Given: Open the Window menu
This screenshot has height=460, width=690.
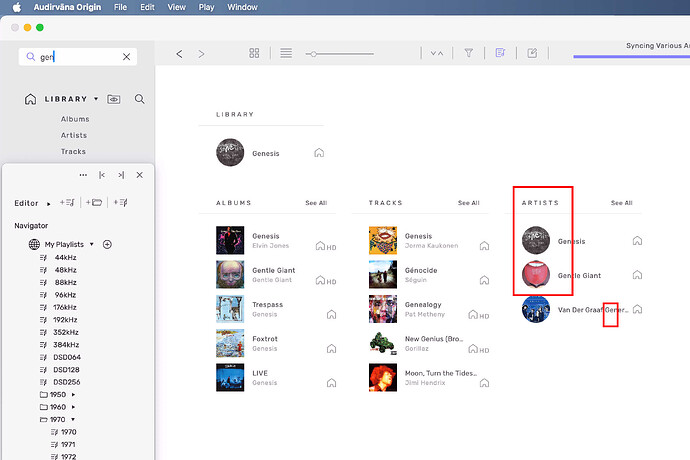Looking at the screenshot, I should [242, 7].
